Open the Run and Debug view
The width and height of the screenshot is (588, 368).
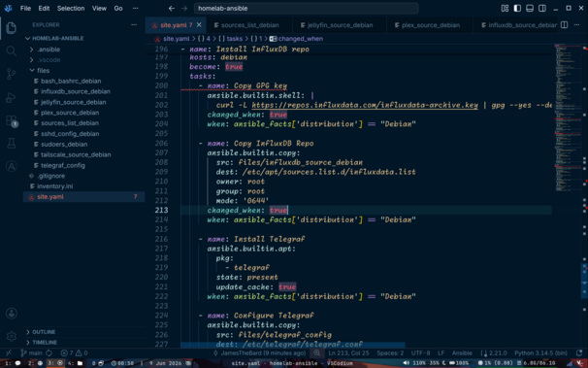pyautogui.click(x=12, y=97)
